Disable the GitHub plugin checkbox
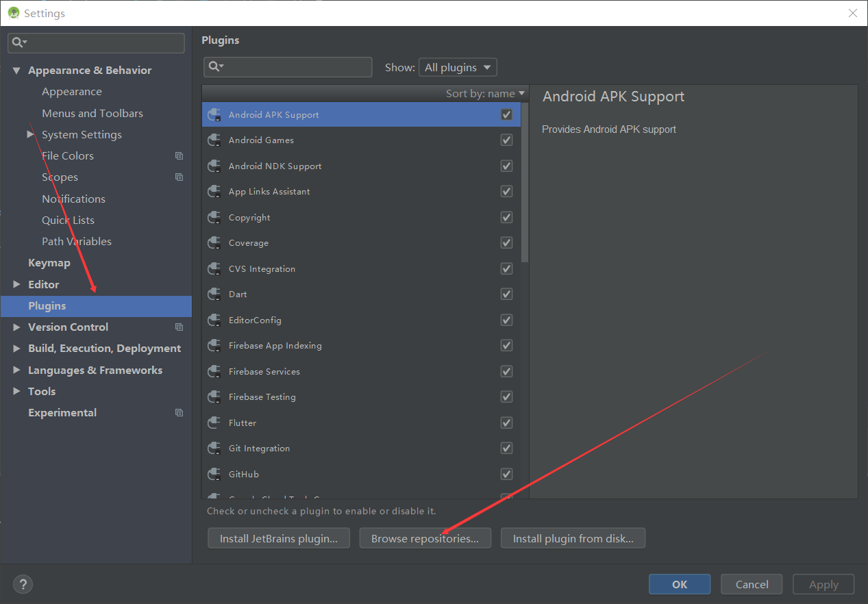 (506, 474)
